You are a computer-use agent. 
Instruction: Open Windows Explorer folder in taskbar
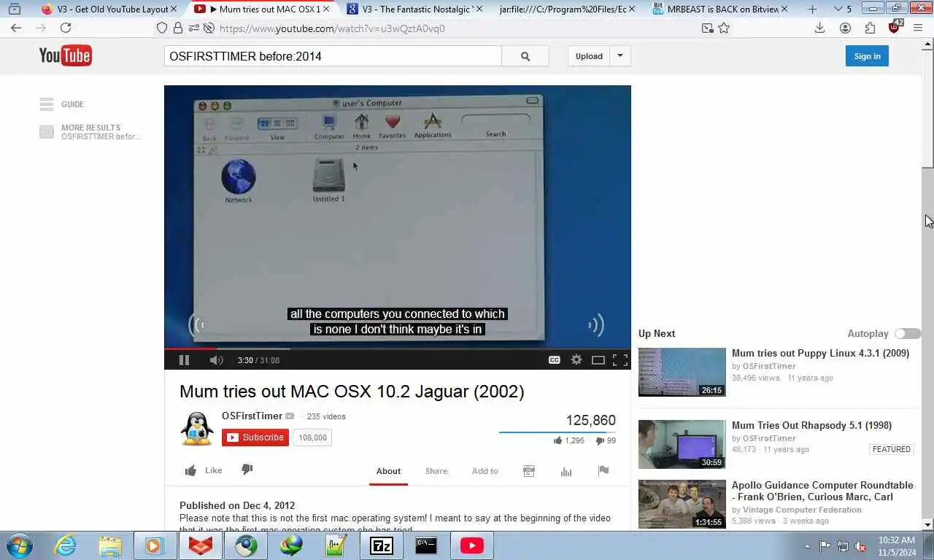click(x=110, y=545)
